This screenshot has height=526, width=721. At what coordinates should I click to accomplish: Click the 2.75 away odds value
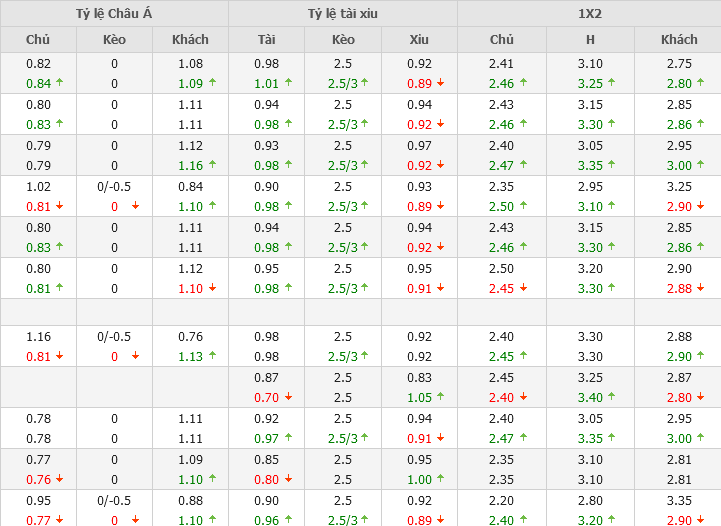point(679,64)
